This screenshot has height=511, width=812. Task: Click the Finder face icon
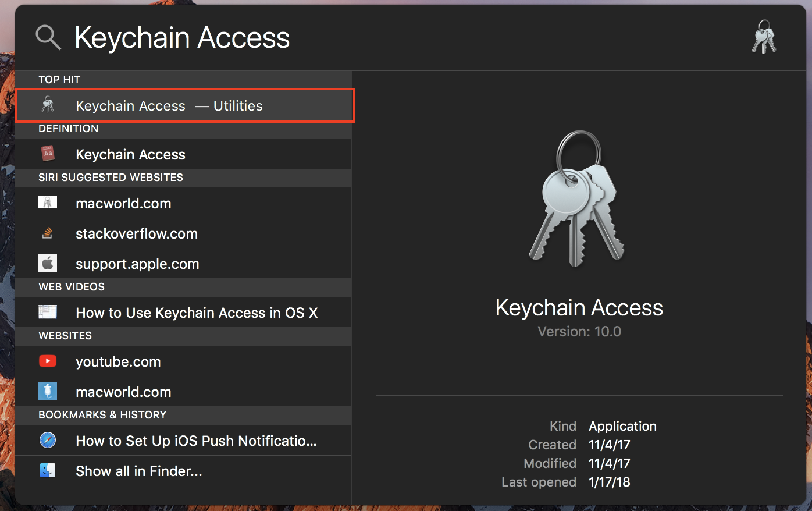point(48,470)
